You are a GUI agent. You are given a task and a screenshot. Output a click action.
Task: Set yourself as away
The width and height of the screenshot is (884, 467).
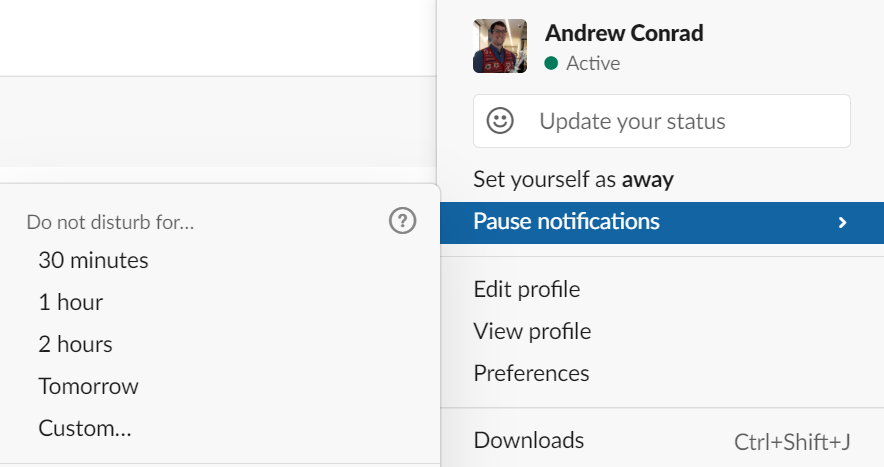(x=573, y=180)
